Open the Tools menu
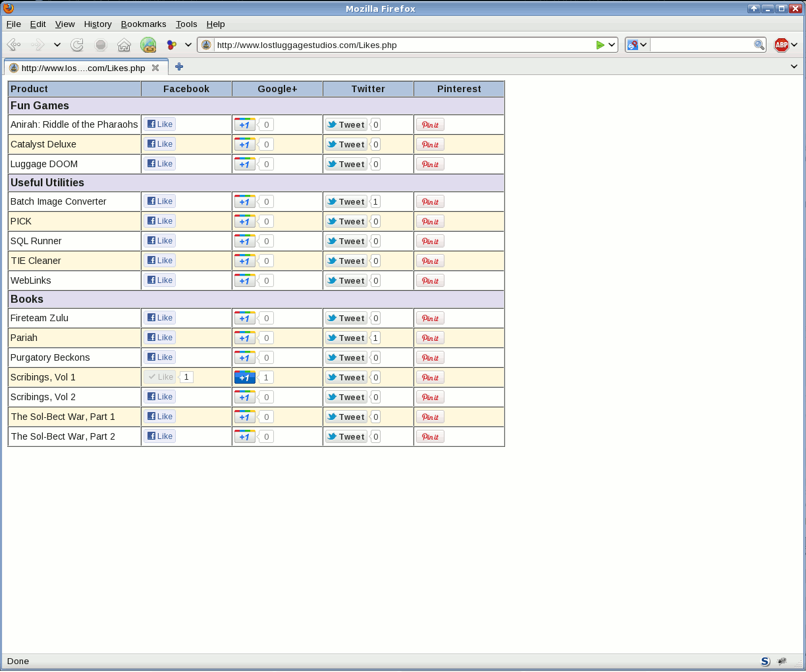This screenshot has height=672, width=806. pos(186,24)
